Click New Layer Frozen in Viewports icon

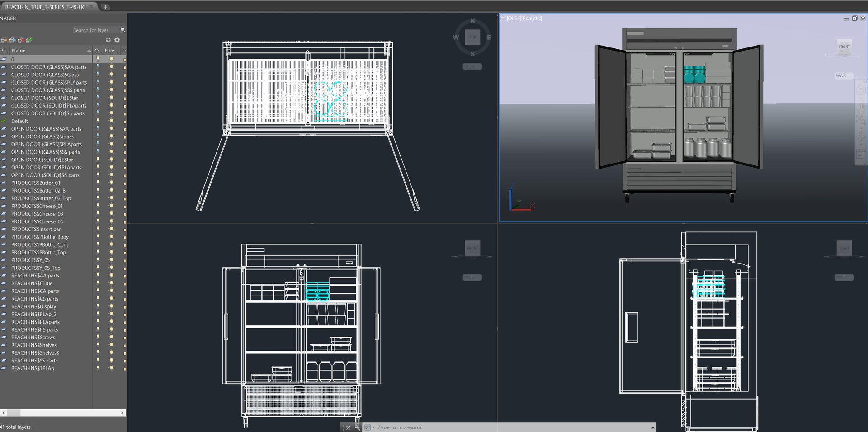12,40
